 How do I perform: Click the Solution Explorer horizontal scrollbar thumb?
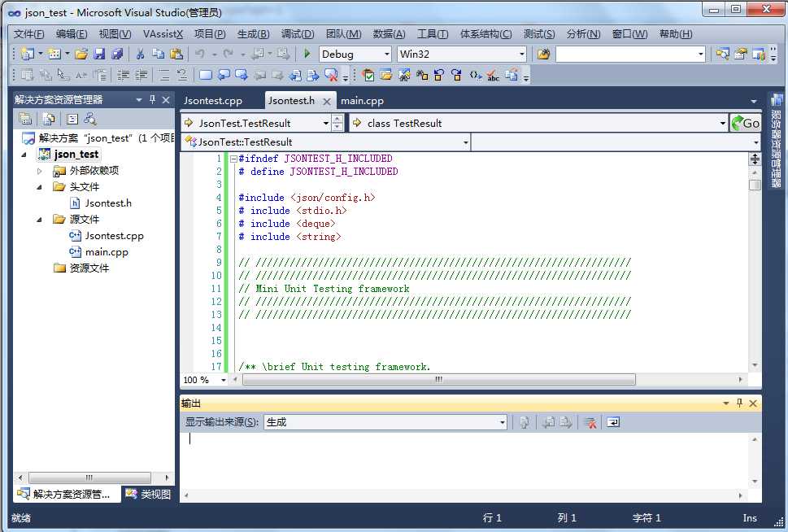point(89,477)
